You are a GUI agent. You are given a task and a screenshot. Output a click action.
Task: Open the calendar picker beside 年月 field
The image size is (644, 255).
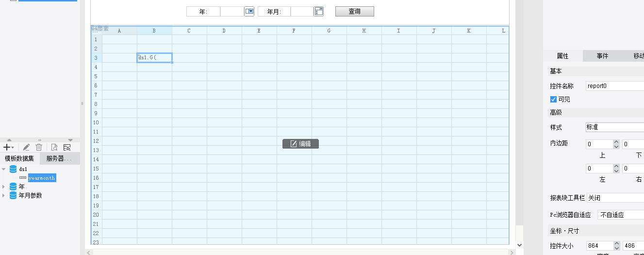[x=318, y=12]
